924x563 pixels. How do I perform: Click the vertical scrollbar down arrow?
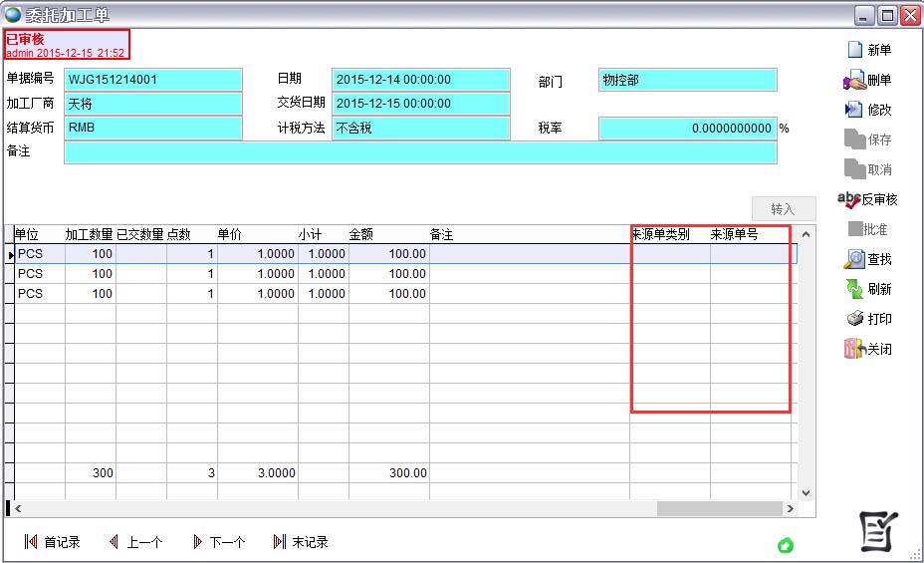806,492
